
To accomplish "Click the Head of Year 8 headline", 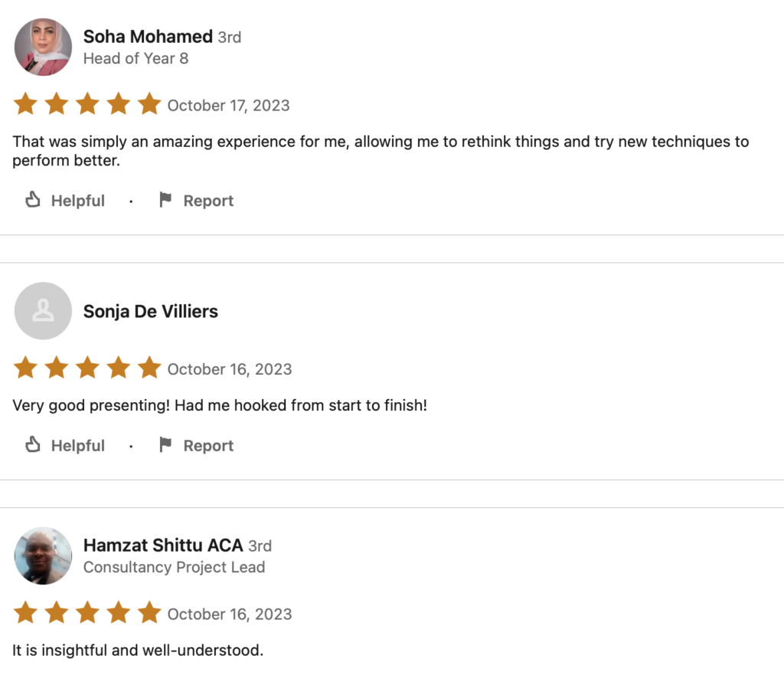I will tap(136, 58).
